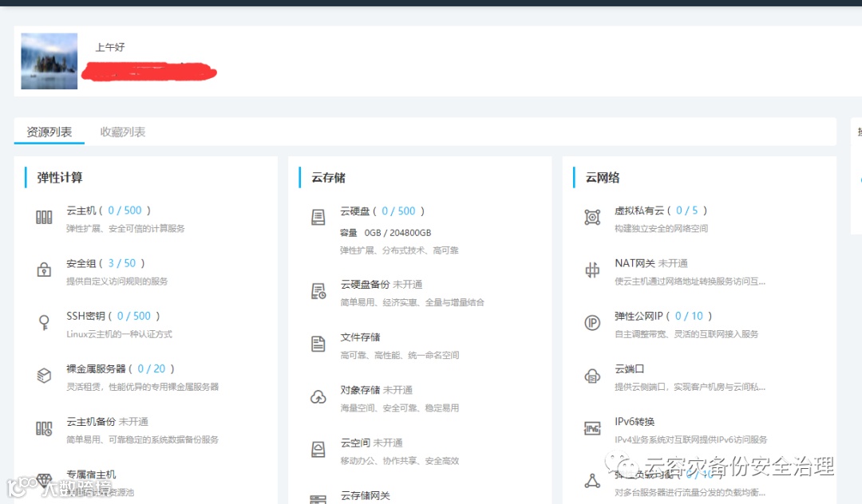This screenshot has width=862, height=504.
Task: Click the 云主机 quota 0 / 500
Action: coord(125,211)
